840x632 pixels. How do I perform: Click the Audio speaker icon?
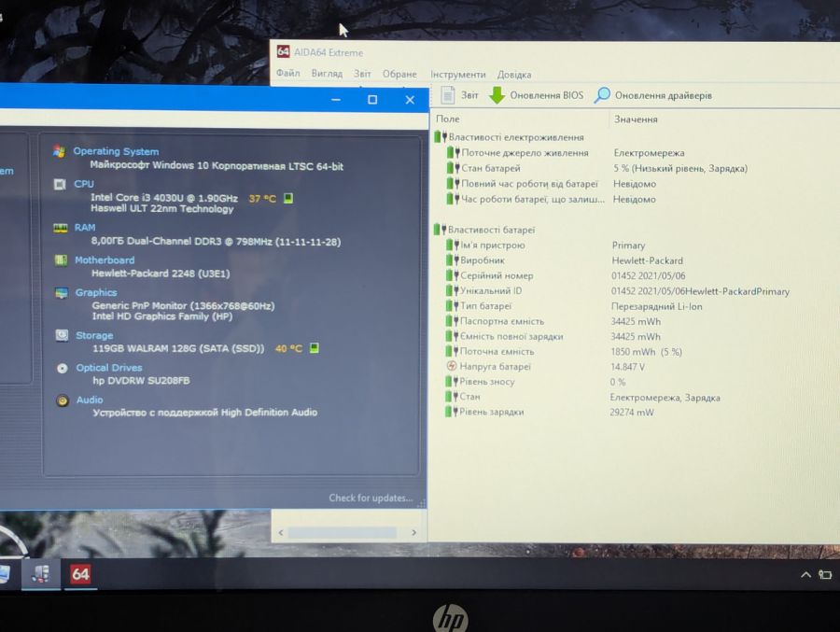[63, 400]
